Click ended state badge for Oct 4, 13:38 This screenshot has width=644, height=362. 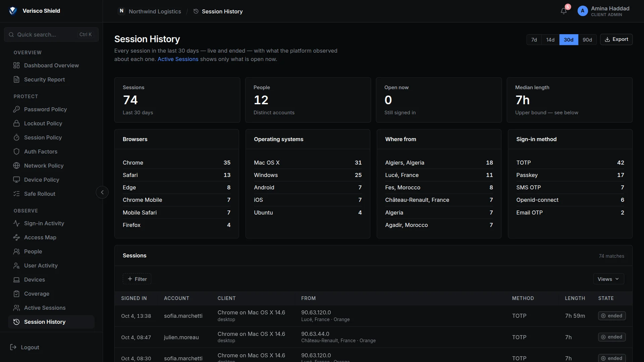pyautogui.click(x=612, y=316)
